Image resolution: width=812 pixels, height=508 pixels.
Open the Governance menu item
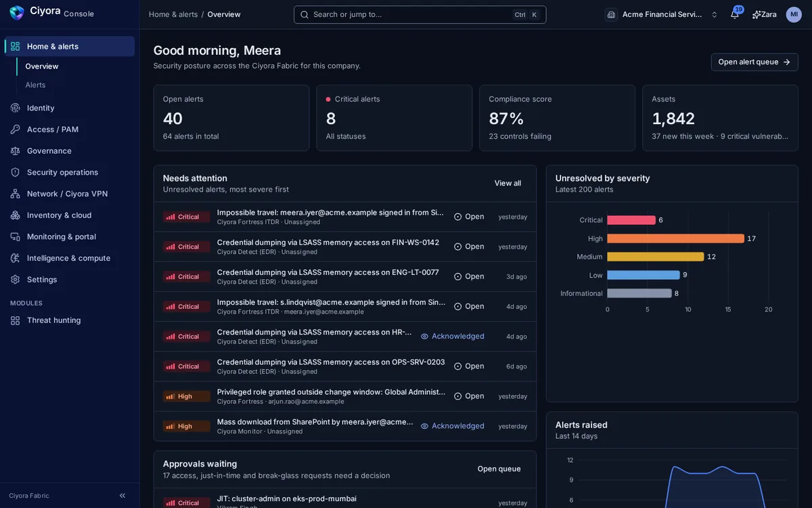70,151
